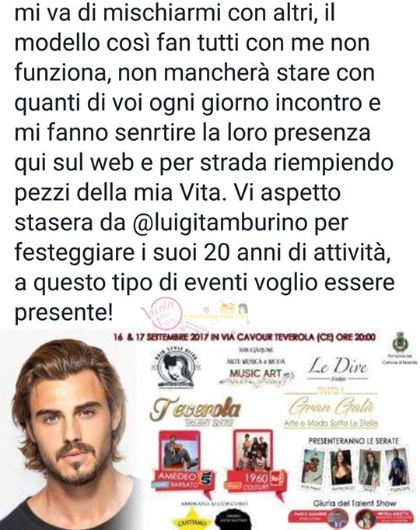This screenshot has width=420, height=530.
Task: Click the Le Dive atelier logo
Action: (x=338, y=369)
